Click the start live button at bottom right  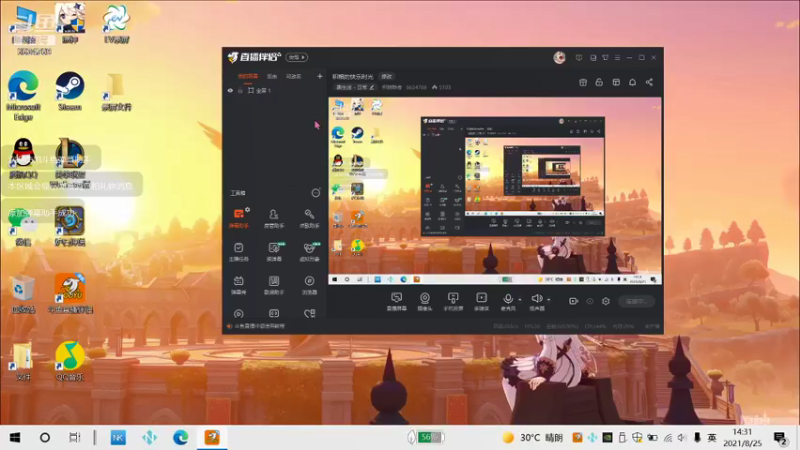coord(636,301)
